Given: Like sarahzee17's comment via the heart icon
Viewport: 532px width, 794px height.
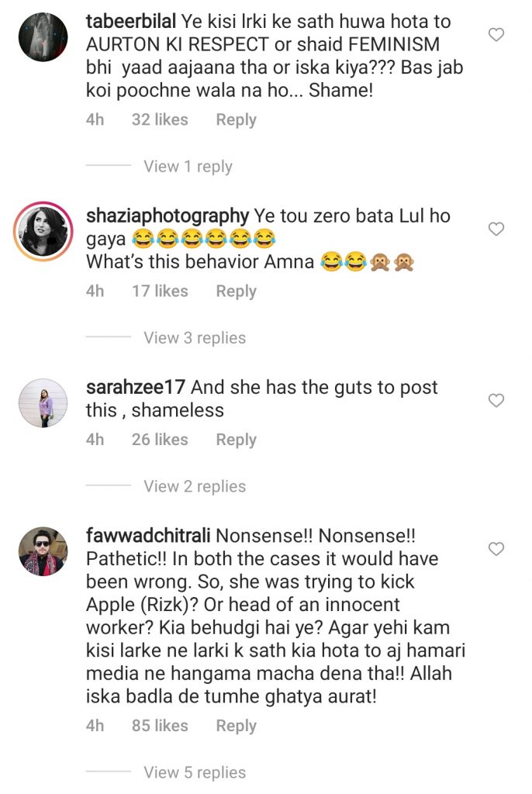Looking at the screenshot, I should [496, 400].
